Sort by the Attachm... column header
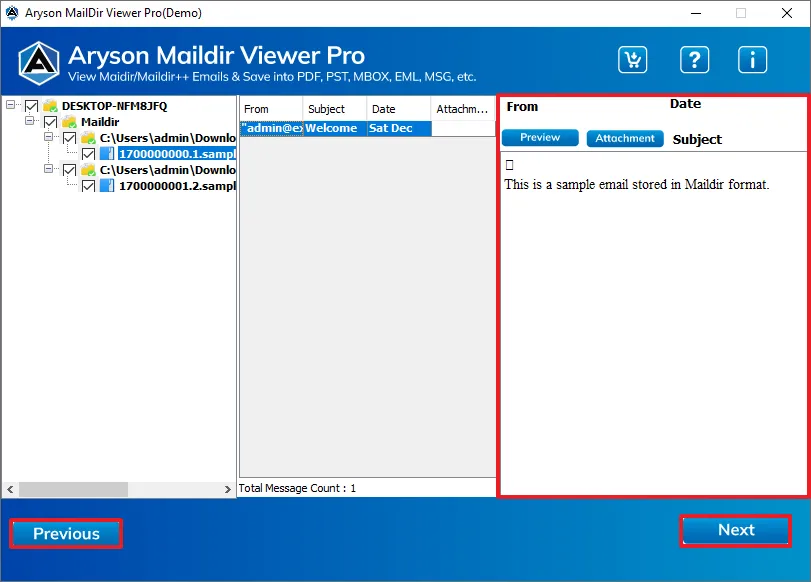This screenshot has width=811, height=582. coord(462,109)
